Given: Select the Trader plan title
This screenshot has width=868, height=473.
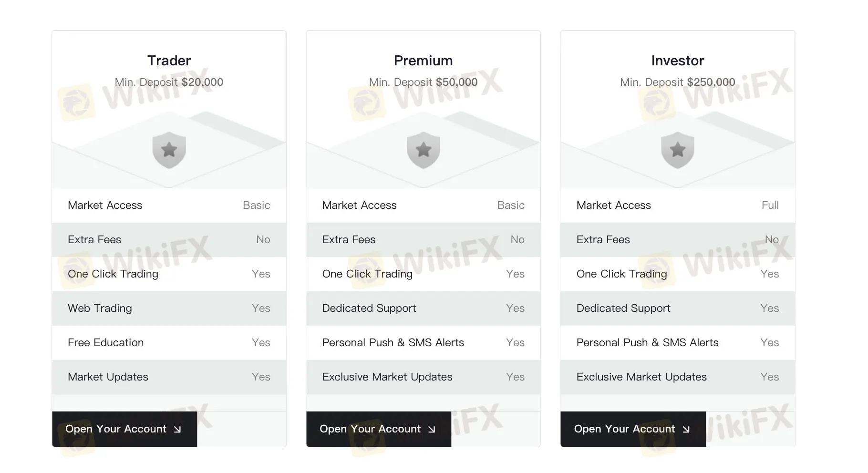Looking at the screenshot, I should [x=169, y=61].
